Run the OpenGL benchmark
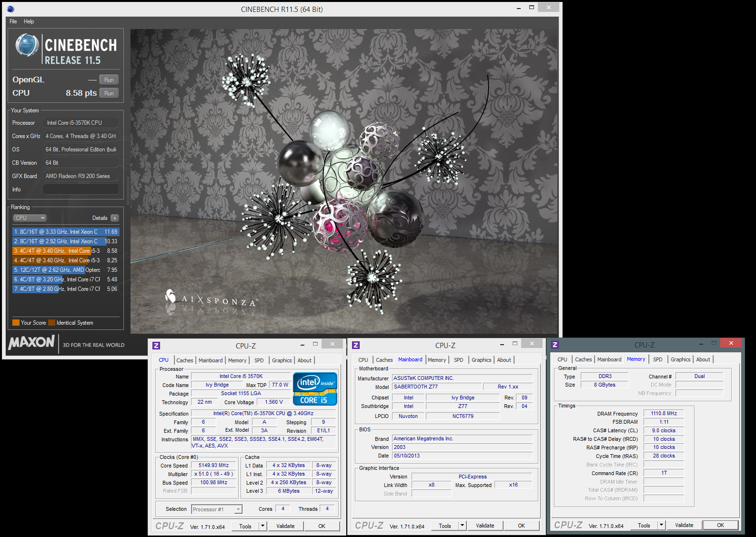 pyautogui.click(x=109, y=80)
